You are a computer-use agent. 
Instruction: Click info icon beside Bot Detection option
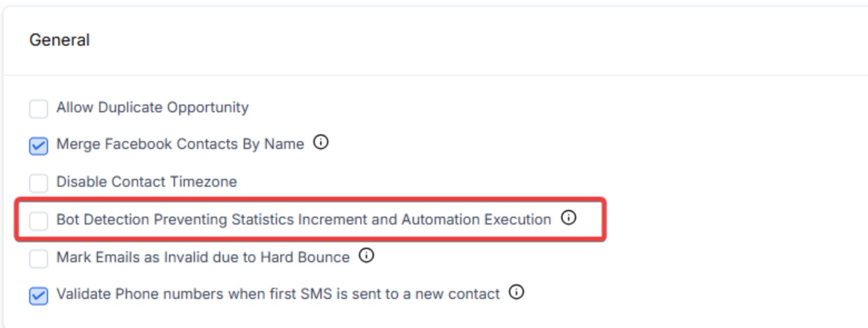click(568, 218)
